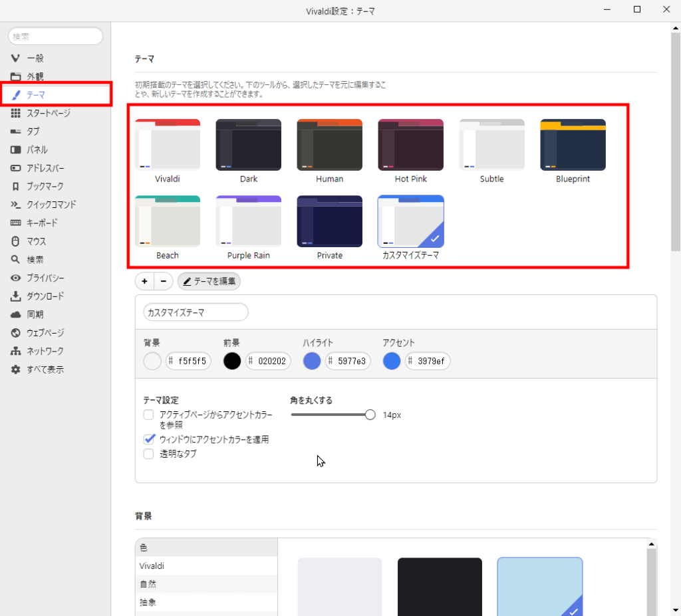Open the ウェブページ globe icon
Viewport: 681px width, 616px height.
click(16, 333)
